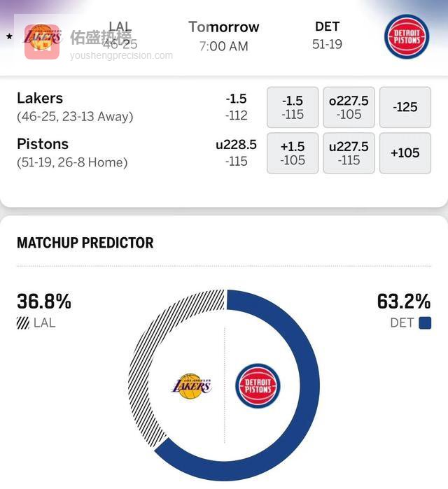448x489 pixels.
Task: Click the Detroit Pistons logo in header
Action: pos(407,36)
